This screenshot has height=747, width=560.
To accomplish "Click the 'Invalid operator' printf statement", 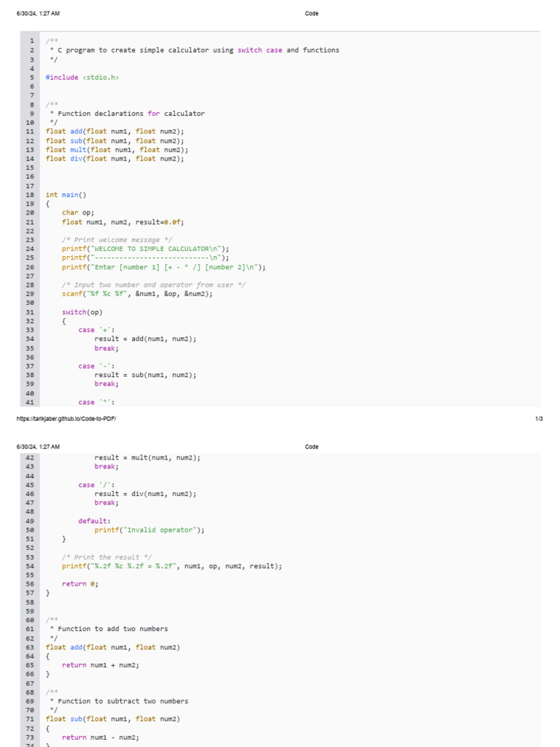I will tap(149, 530).
